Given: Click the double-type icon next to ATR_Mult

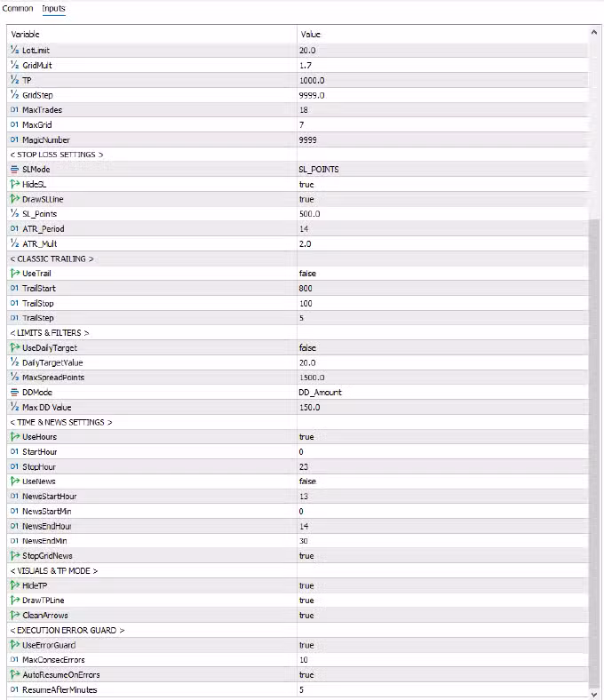Looking at the screenshot, I should click(x=14, y=243).
